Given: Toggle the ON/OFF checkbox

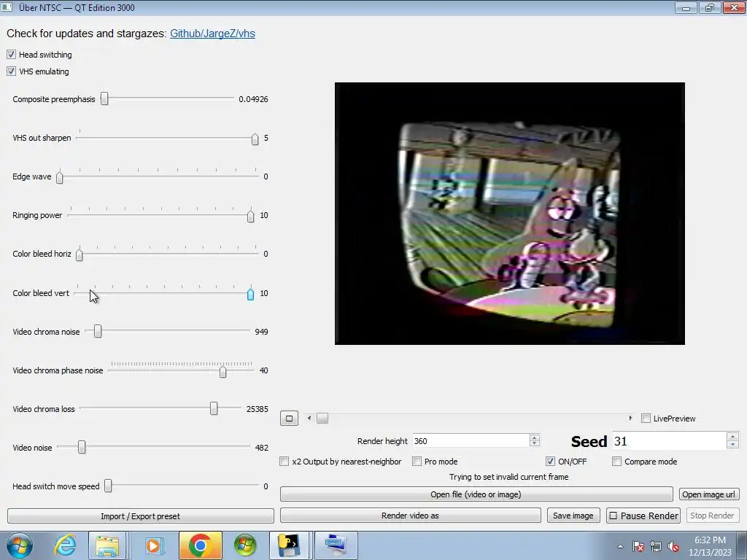Looking at the screenshot, I should (550, 461).
